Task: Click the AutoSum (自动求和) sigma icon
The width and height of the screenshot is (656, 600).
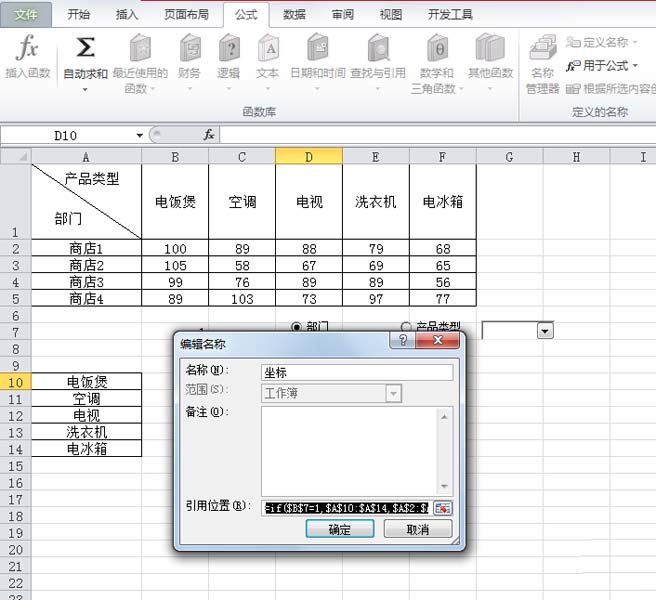Action: (x=85, y=47)
